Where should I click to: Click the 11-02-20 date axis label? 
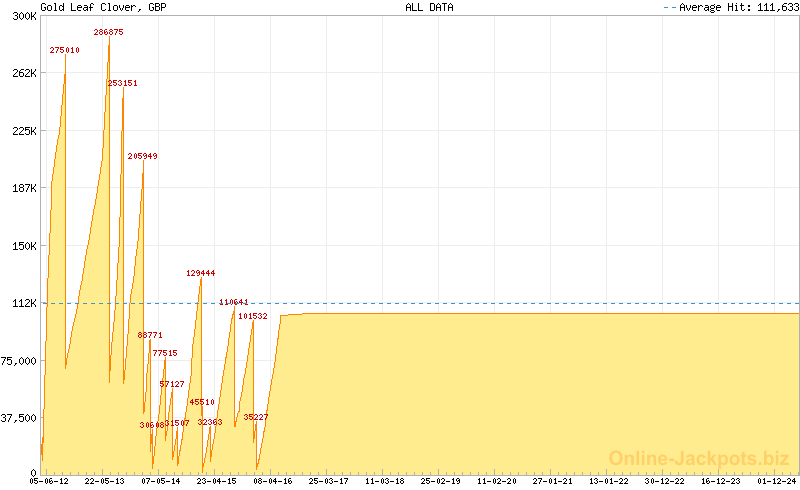click(497, 481)
